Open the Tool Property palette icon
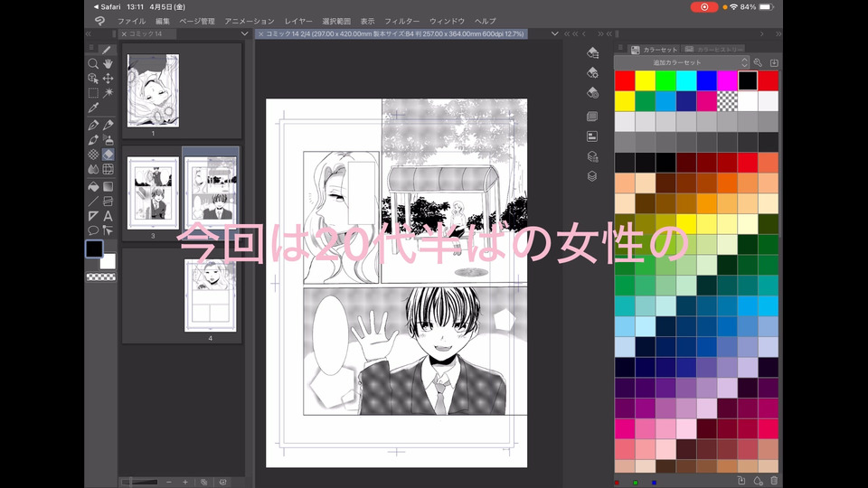This screenshot has width=868, height=488. click(592, 72)
